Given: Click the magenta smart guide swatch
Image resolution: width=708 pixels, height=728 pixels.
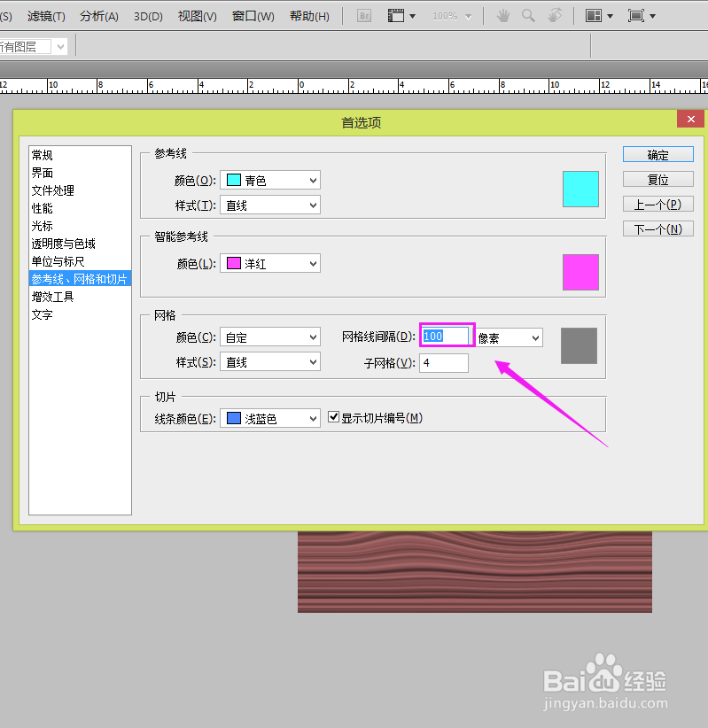Looking at the screenshot, I should (580, 272).
